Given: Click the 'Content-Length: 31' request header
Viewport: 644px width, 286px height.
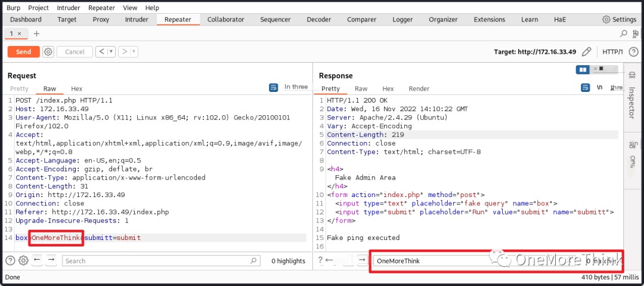Looking at the screenshot, I should tap(52, 186).
